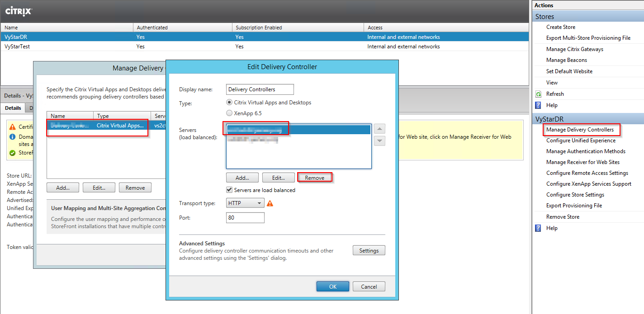Screen dimensions: 644x314
Task: Click Set Default Website action
Action: (x=569, y=71)
